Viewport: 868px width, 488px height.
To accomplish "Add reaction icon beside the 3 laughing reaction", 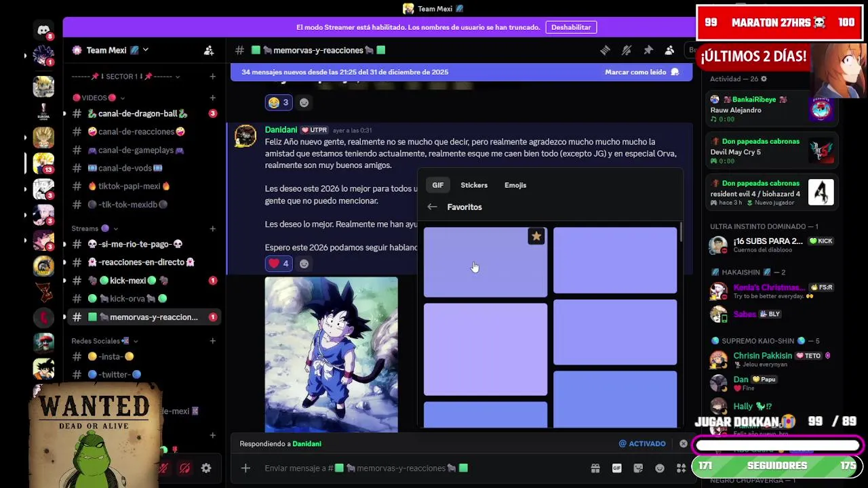I will [x=304, y=102].
